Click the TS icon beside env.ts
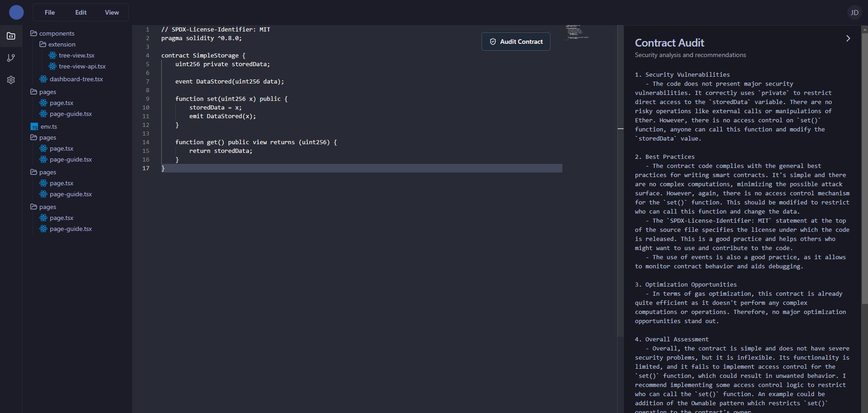 (34, 126)
